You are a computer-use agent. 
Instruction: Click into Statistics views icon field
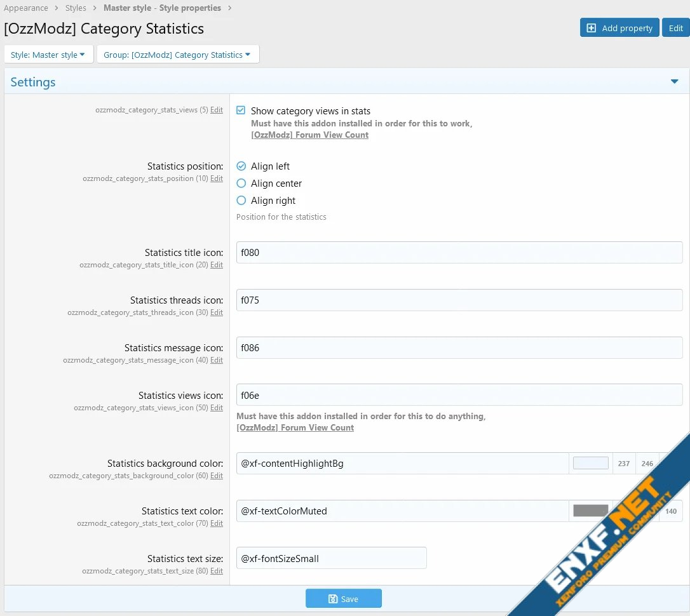459,395
